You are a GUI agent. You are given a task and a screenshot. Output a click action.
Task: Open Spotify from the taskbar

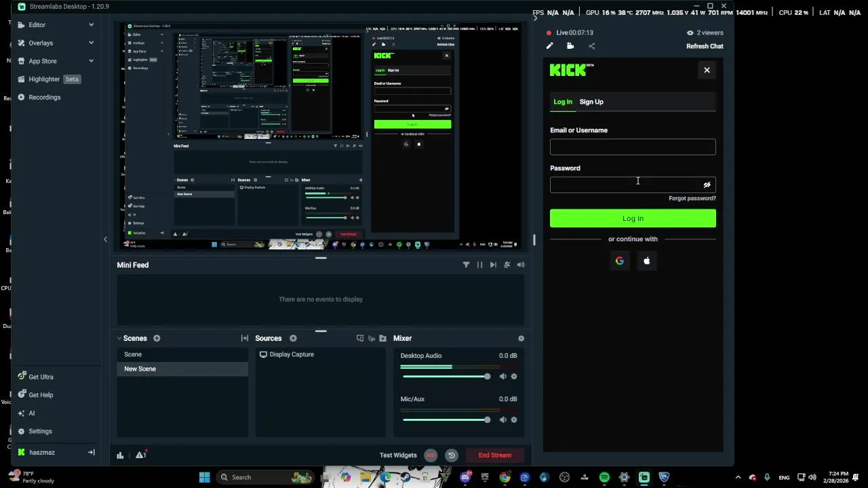[604, 477]
